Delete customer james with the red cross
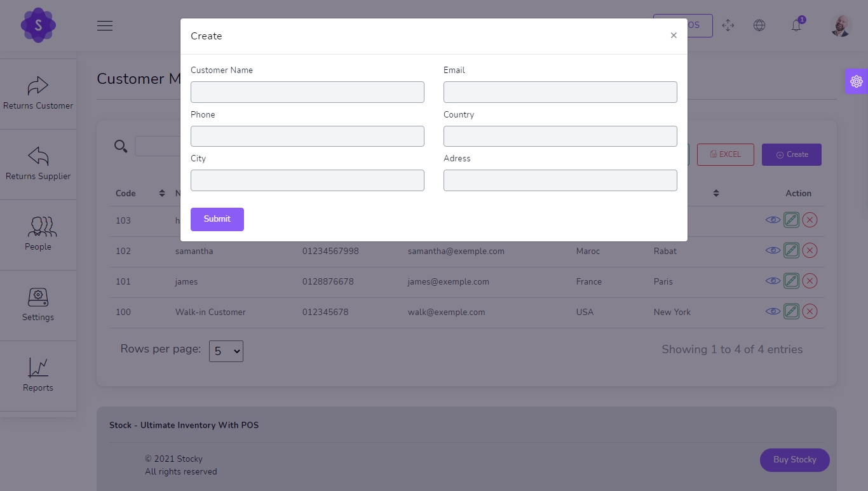Image resolution: width=868 pixels, height=491 pixels. pyautogui.click(x=810, y=280)
